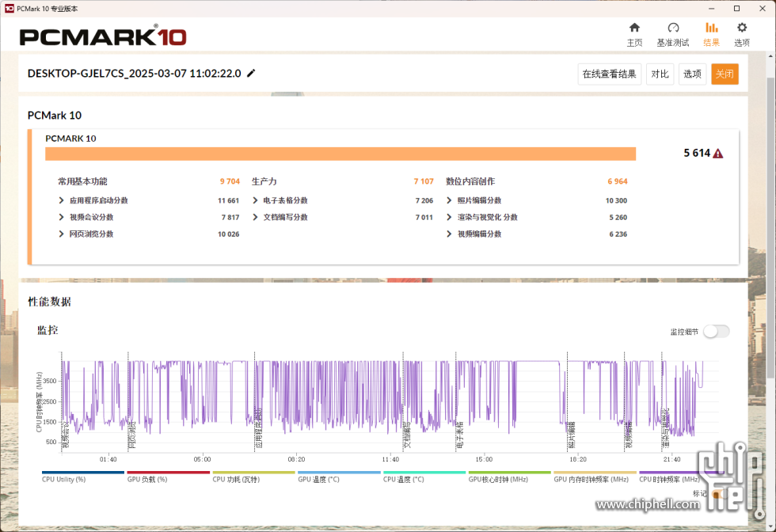
Task: Open the 主页 home tab
Action: click(x=634, y=35)
